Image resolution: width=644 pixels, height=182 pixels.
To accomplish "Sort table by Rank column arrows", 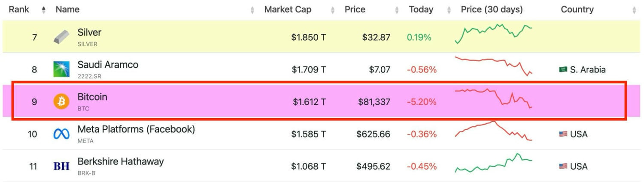I will click(43, 10).
